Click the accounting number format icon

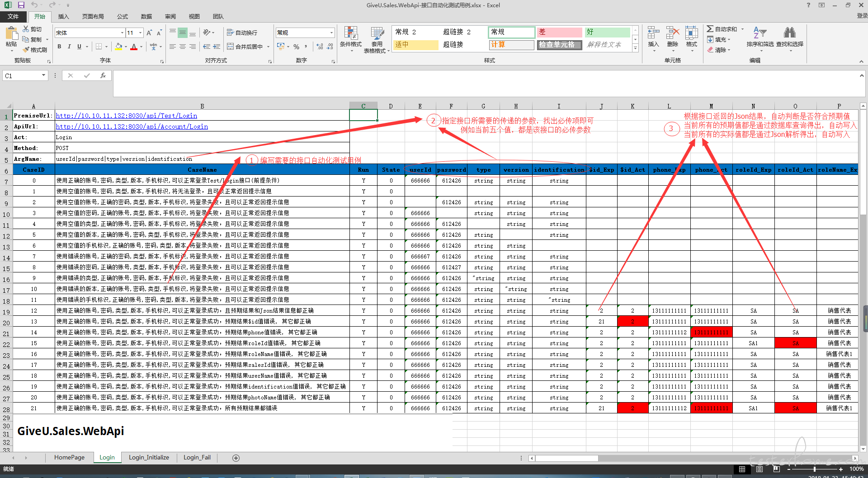tap(281, 47)
